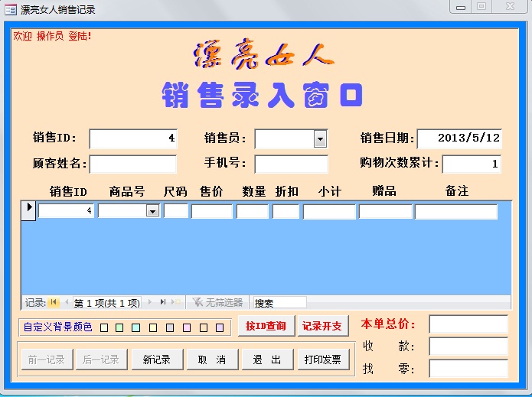The height and width of the screenshot is (397, 532).
Task: Click the 按ID查询 button
Action: tap(266, 326)
